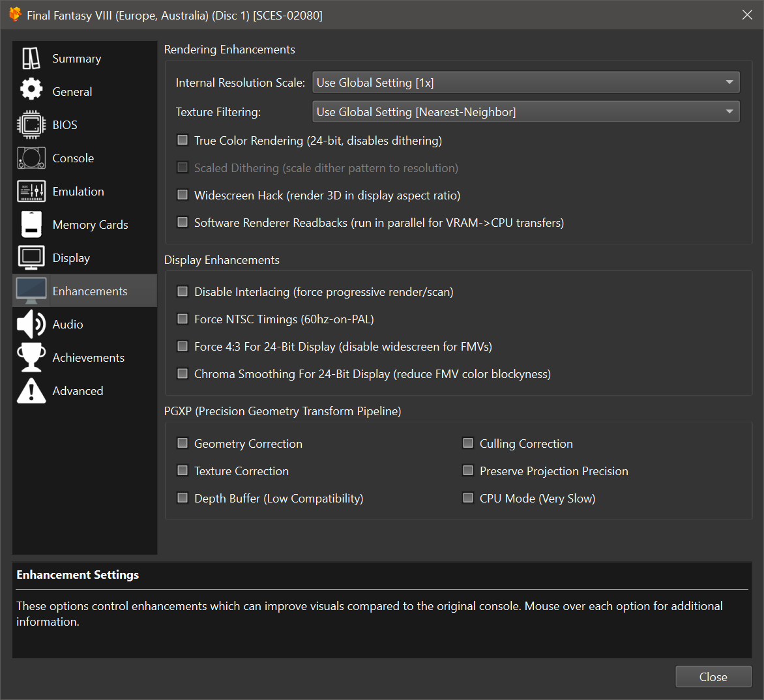This screenshot has width=764, height=700.
Task: Toggle Widescreen Hack checkbox
Action: point(183,195)
